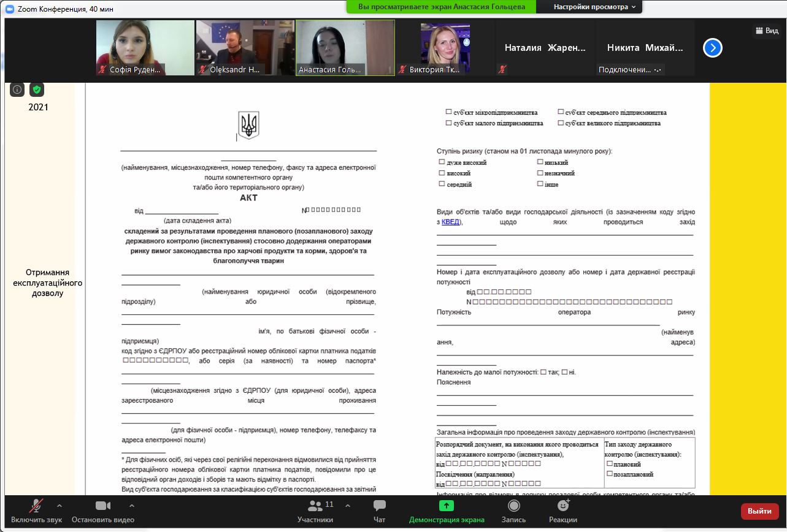
Task: Show next participants with the blue arrow
Action: pyautogui.click(x=712, y=48)
